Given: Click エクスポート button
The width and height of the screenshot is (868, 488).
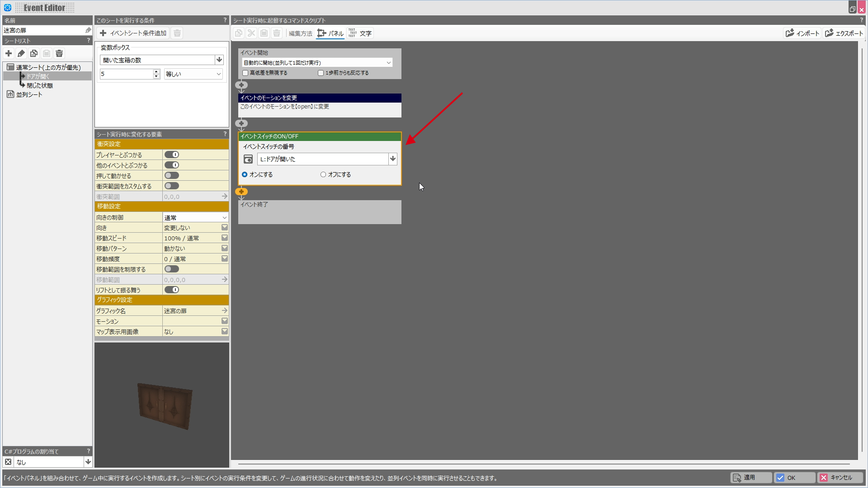Looking at the screenshot, I should (844, 33).
